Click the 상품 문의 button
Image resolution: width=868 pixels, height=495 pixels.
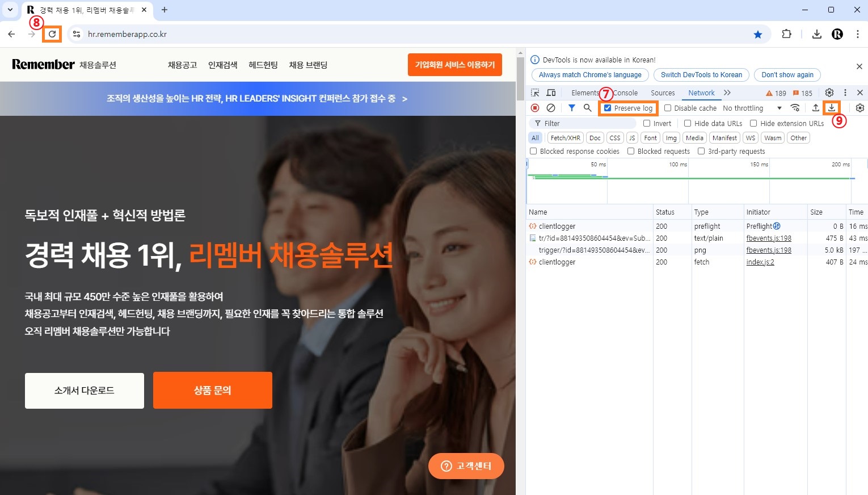(x=213, y=391)
